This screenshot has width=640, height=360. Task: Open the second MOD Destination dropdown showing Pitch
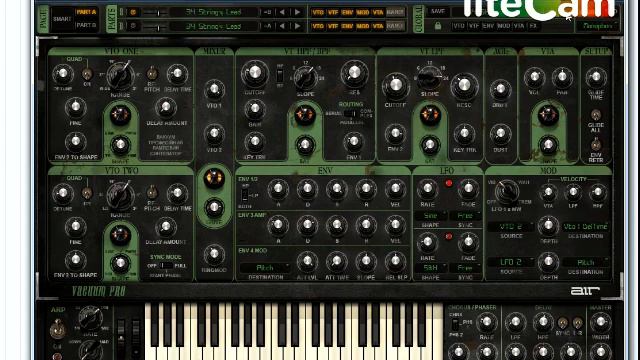(585, 262)
